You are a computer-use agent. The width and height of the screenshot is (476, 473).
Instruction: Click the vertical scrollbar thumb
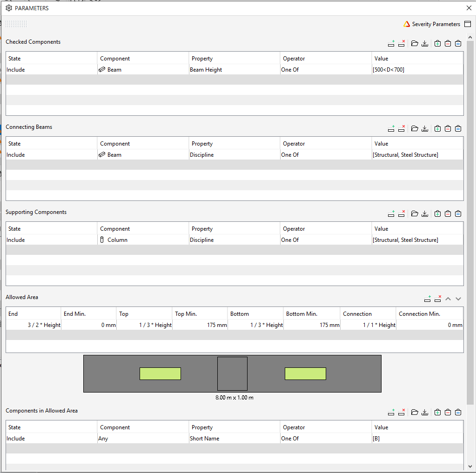point(470,223)
